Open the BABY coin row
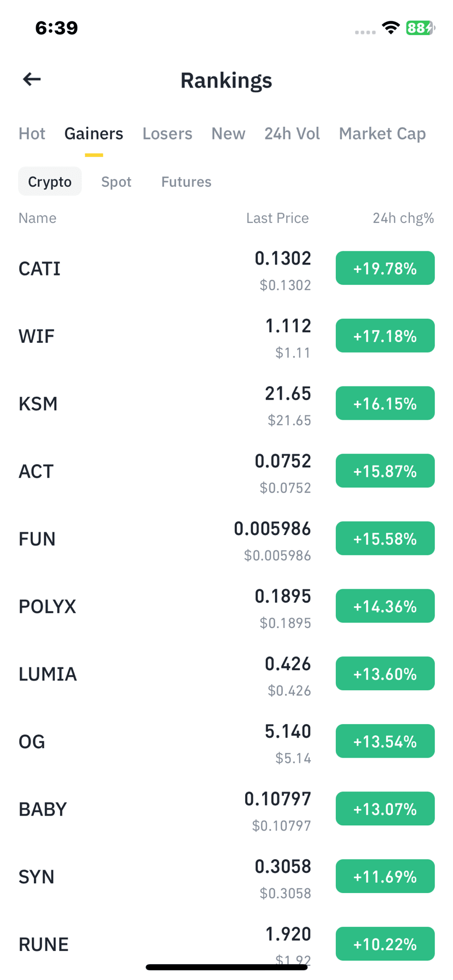Viewport: 453px width, 980px height. (x=226, y=809)
